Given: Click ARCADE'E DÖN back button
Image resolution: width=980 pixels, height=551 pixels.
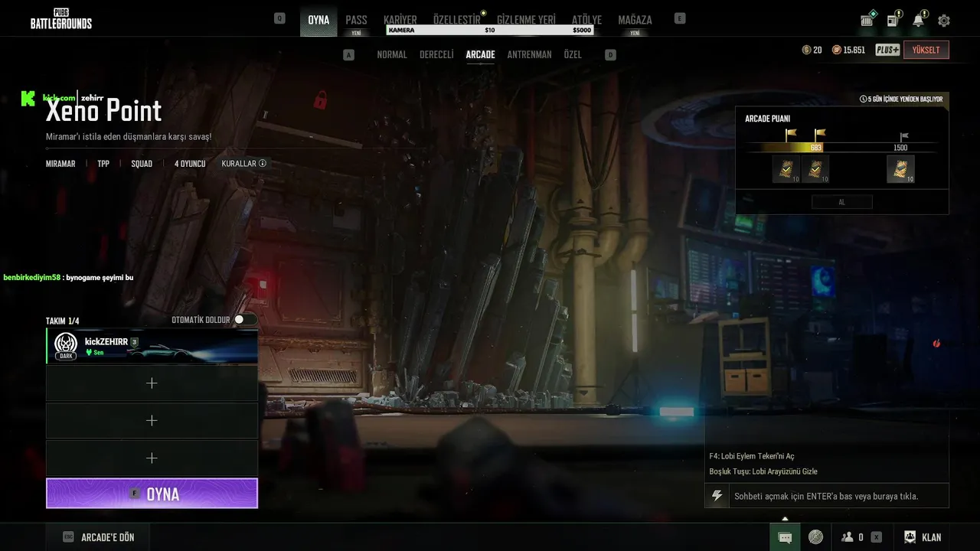Looking at the screenshot, I should pos(98,537).
